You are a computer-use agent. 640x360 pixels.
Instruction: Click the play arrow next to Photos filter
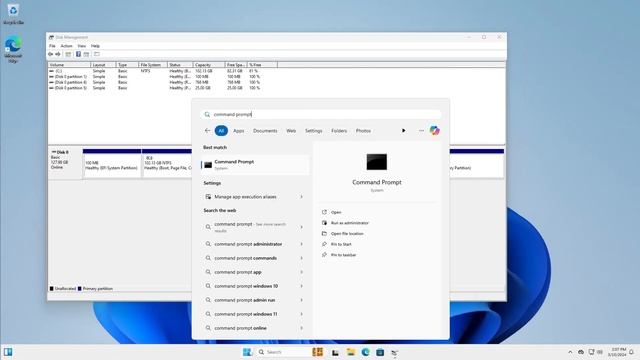tap(403, 131)
